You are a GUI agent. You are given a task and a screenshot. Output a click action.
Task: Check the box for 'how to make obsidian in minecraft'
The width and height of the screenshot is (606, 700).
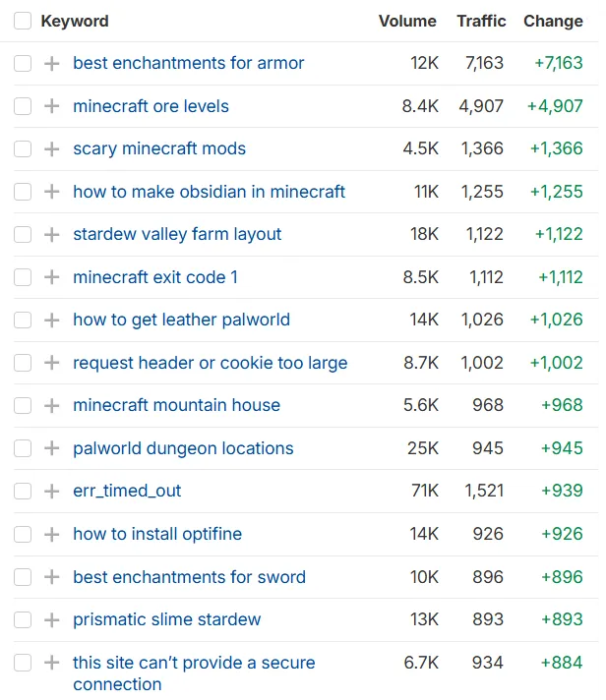tap(23, 192)
